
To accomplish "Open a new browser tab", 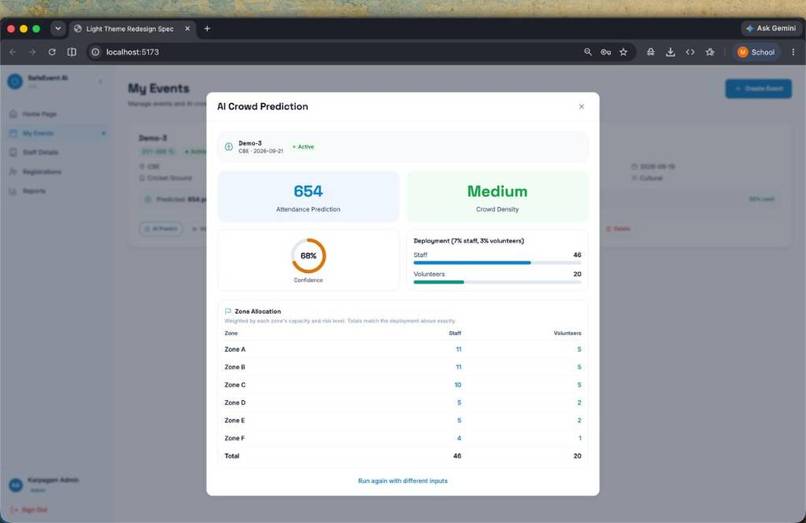I will click(x=207, y=29).
